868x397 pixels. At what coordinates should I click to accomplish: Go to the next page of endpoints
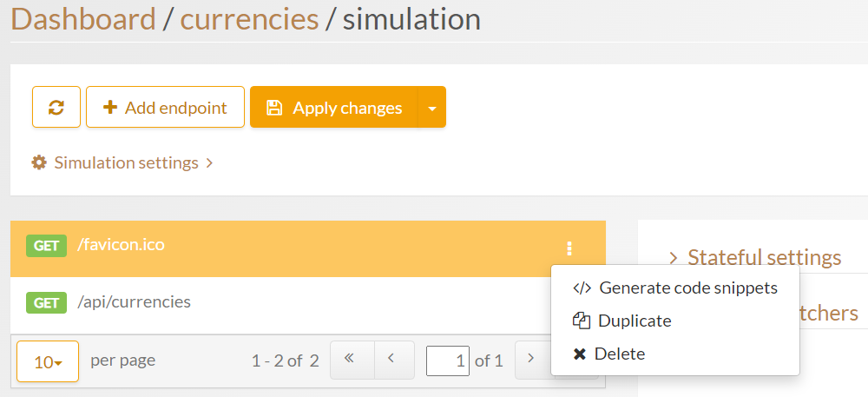(531, 360)
